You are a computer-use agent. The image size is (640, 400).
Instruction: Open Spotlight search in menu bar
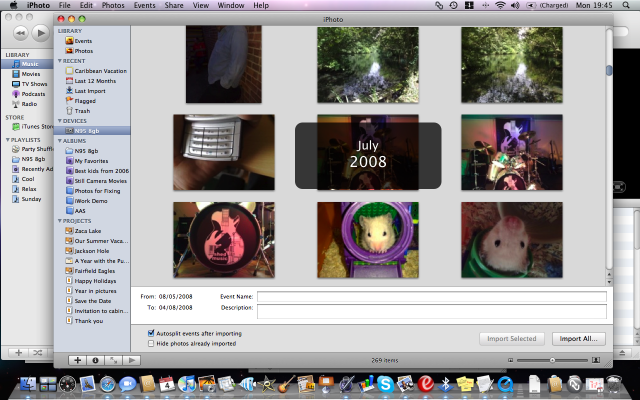(626, 5)
